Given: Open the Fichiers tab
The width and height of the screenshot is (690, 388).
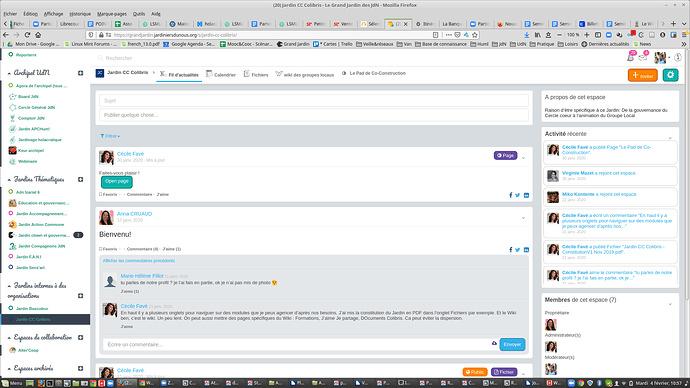Looking at the screenshot, I should [256, 74].
